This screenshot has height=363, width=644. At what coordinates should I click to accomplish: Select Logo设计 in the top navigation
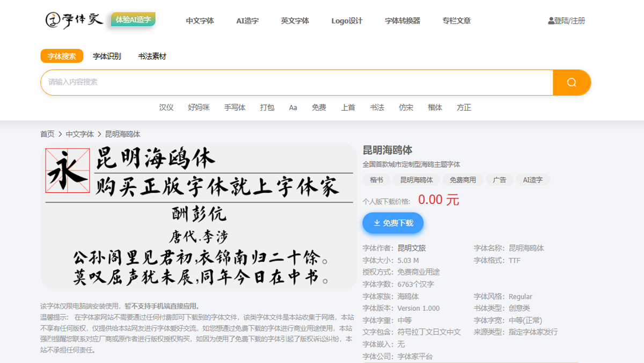pyautogui.click(x=347, y=21)
